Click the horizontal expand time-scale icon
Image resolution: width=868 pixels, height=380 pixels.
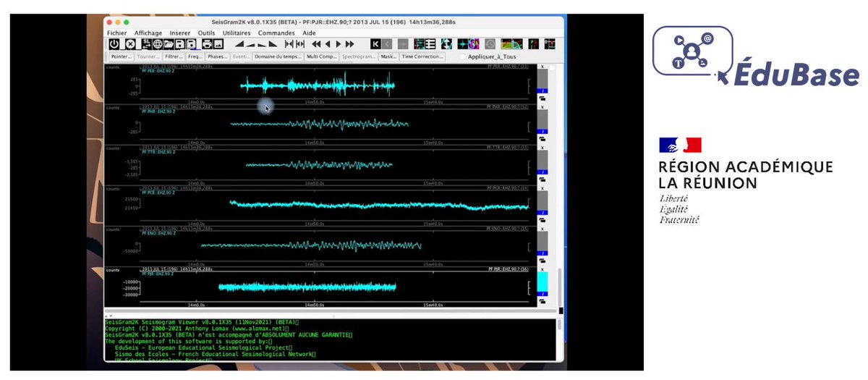[300, 44]
